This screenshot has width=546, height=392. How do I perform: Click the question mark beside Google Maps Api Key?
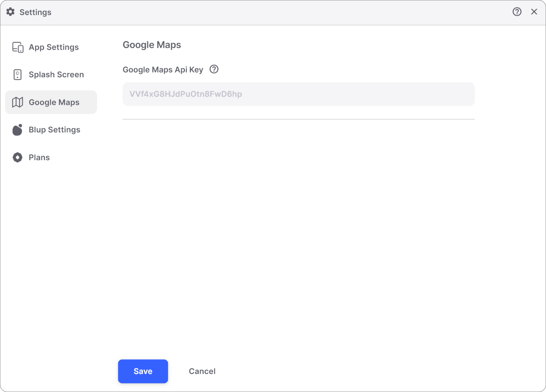(214, 69)
